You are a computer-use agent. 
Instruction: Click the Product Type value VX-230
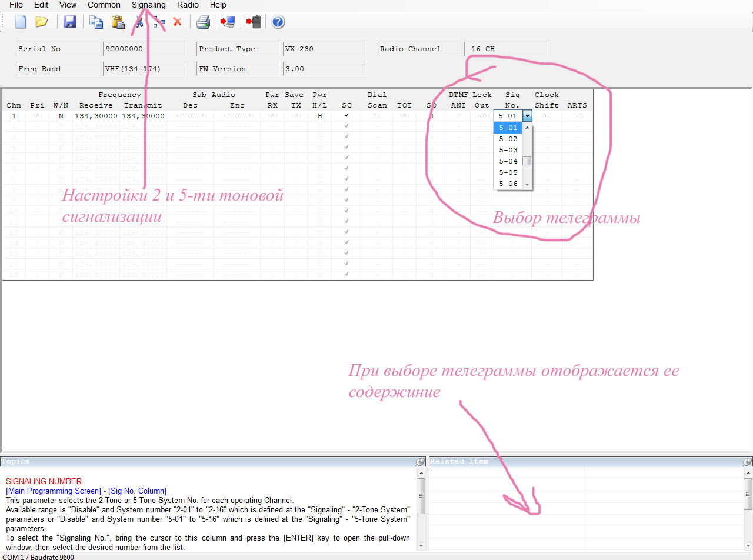pos(325,49)
